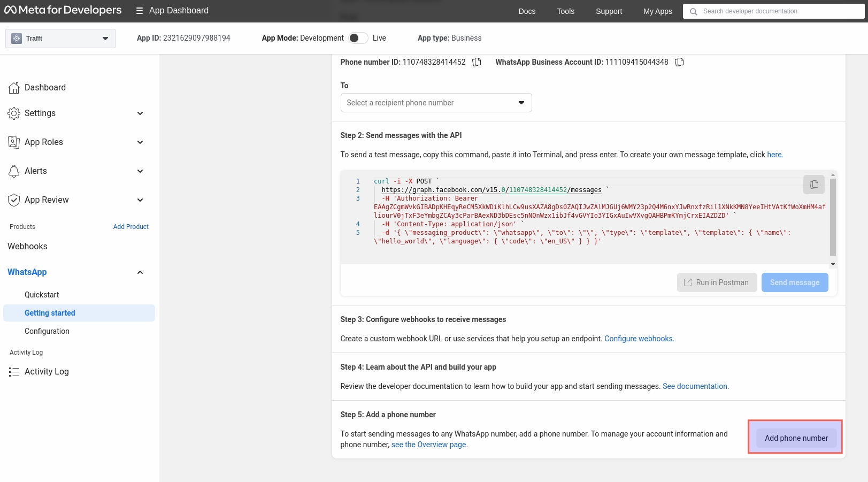The image size is (868, 482).
Task: Follow the Configure webhooks link
Action: pos(639,339)
